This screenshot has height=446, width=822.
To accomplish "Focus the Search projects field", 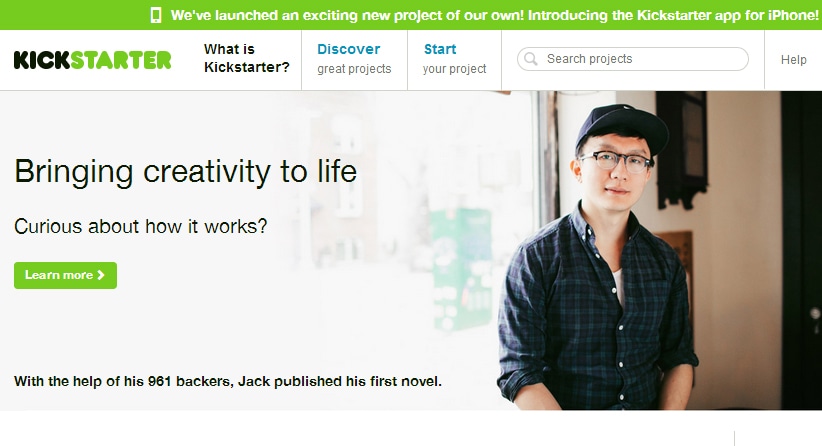I will [640, 59].
